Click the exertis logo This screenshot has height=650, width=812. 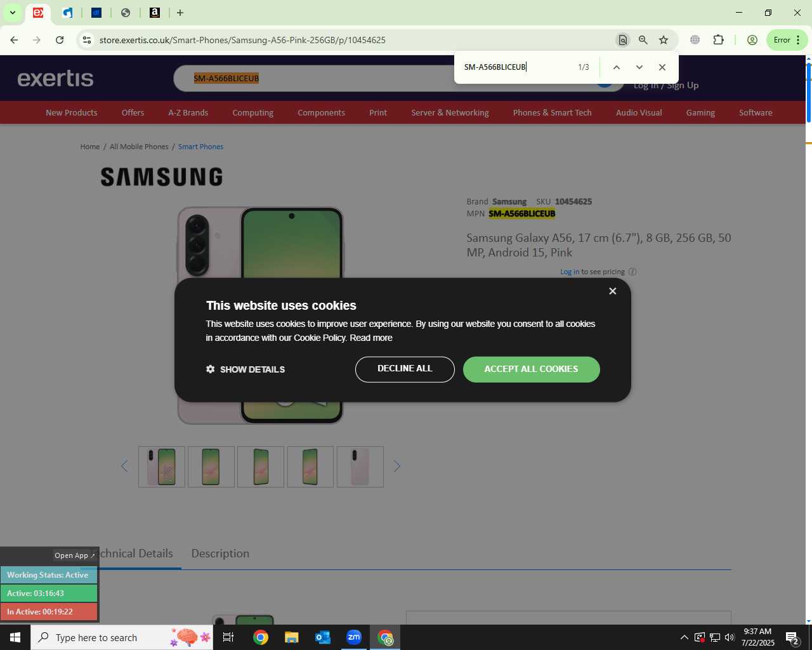point(56,78)
